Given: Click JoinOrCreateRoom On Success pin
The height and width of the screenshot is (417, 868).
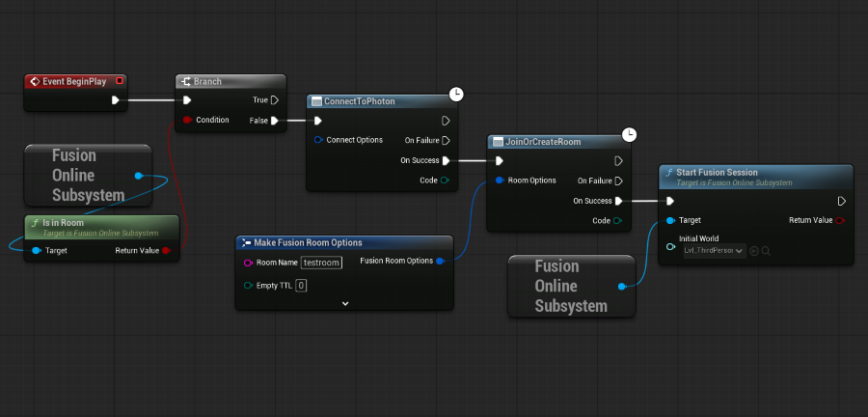Looking at the screenshot, I should [619, 201].
